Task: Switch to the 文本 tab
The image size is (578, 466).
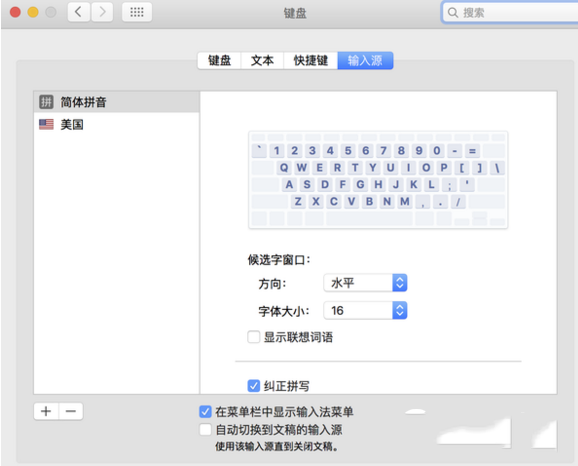Action: pos(262,60)
